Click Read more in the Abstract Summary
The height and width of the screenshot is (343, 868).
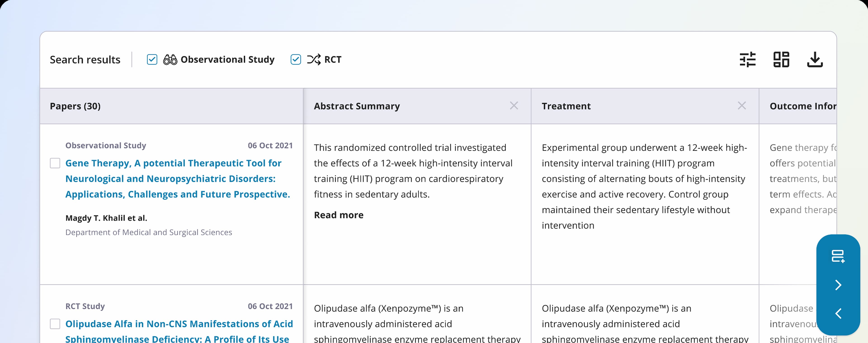coord(339,215)
